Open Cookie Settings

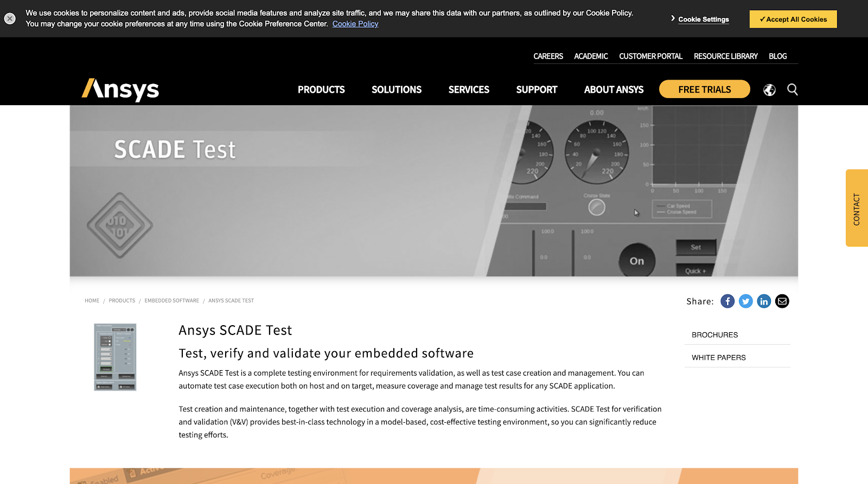coord(704,19)
